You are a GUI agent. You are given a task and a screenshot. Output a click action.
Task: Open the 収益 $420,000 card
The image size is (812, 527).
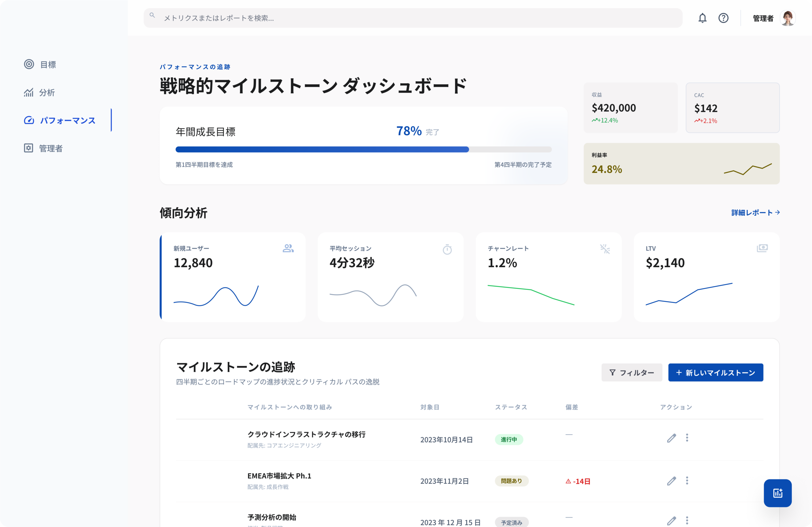tap(631, 108)
